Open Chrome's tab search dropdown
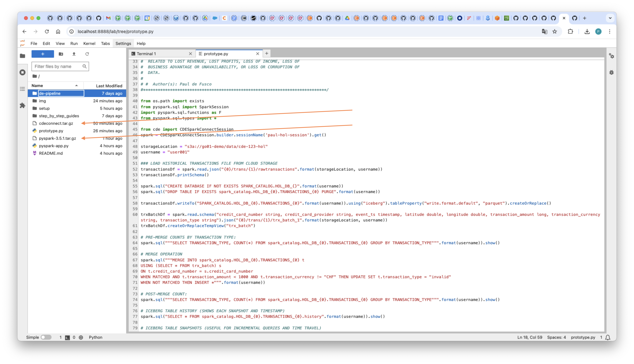 610,18
